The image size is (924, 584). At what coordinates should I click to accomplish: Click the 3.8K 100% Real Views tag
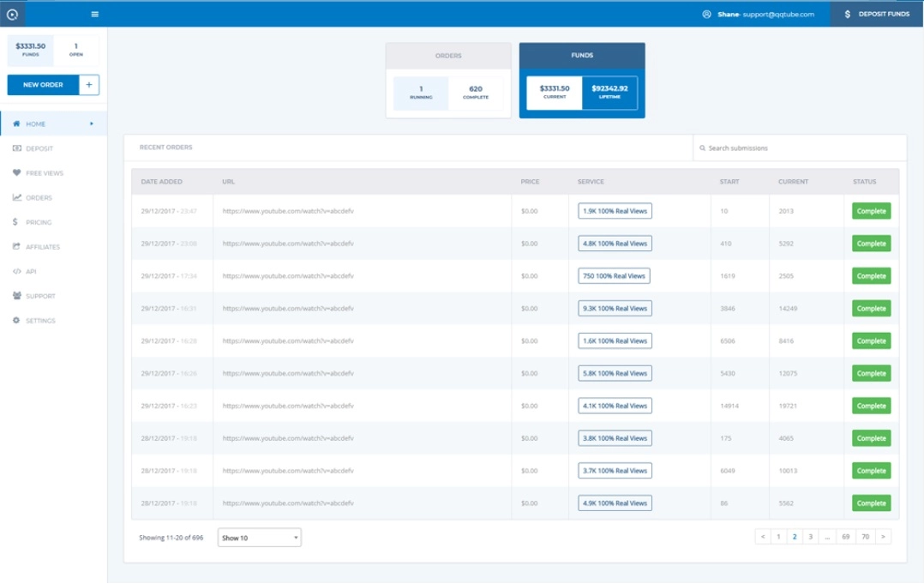tap(615, 438)
